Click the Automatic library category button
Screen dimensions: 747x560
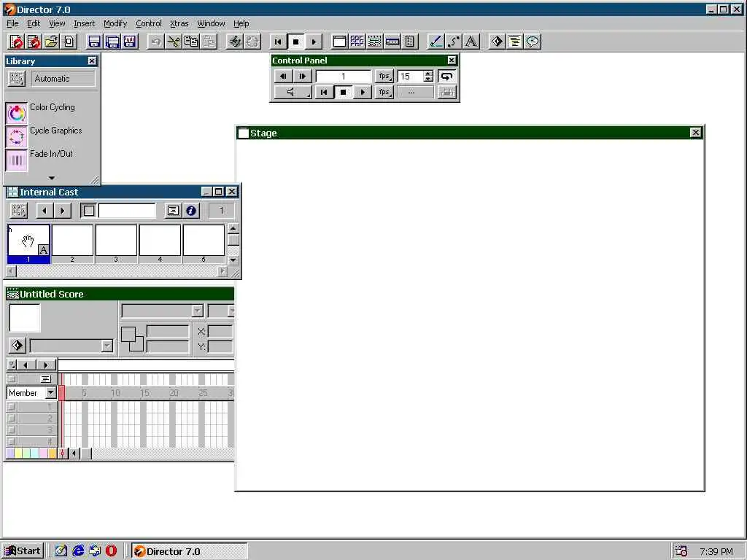pos(63,79)
